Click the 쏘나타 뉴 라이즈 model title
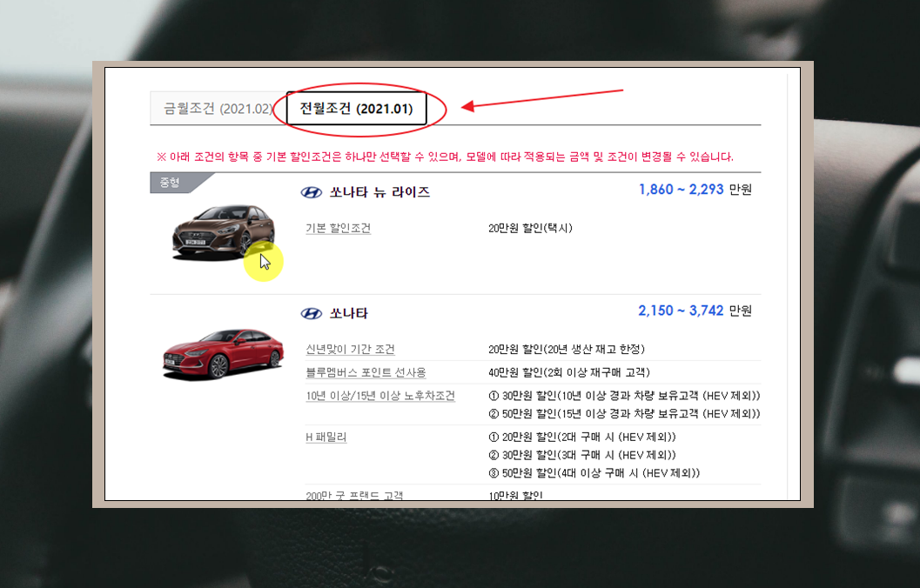The height and width of the screenshot is (588, 920). point(379,192)
